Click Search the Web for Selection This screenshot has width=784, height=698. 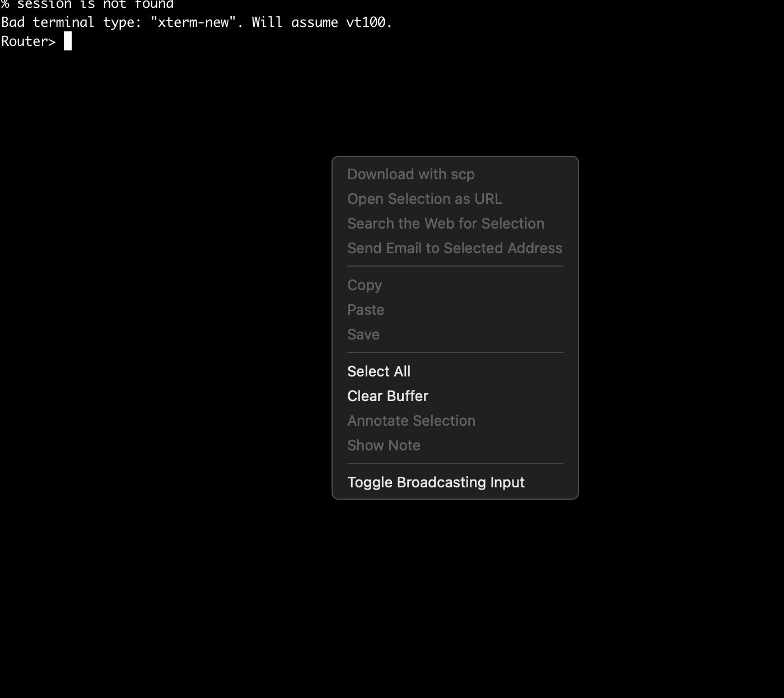click(445, 224)
